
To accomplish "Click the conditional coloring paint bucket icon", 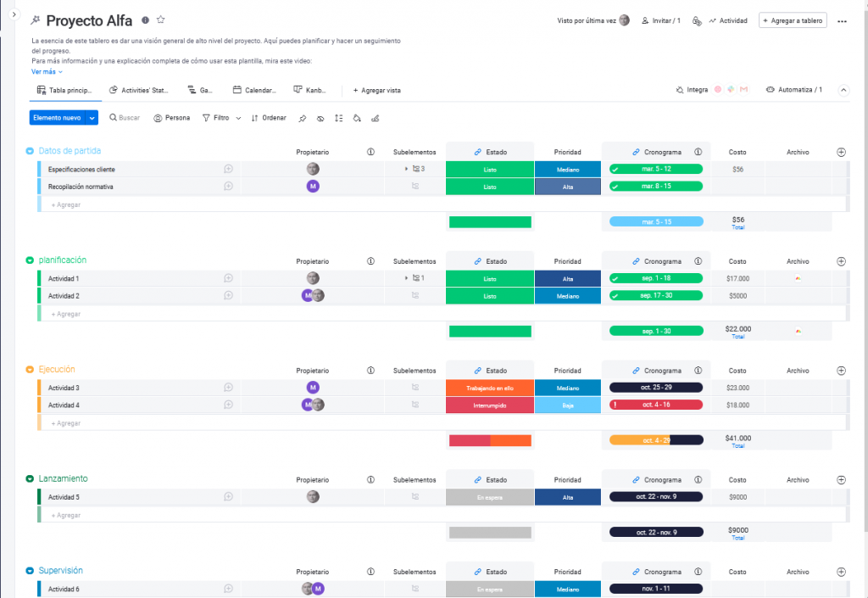I will pyautogui.click(x=357, y=118).
